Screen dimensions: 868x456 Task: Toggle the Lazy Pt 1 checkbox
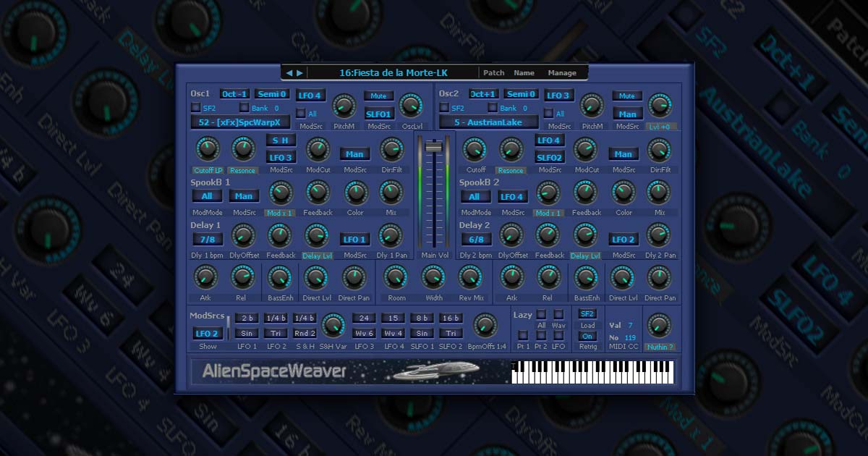click(523, 335)
